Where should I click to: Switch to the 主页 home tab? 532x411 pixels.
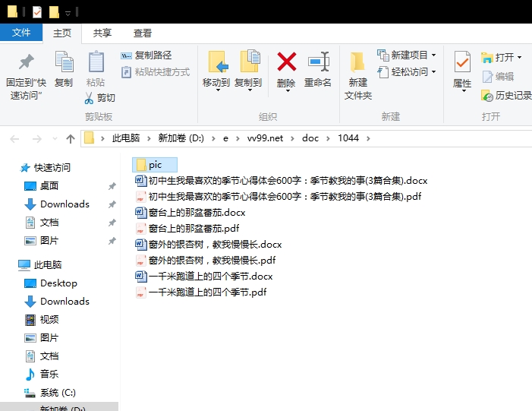click(x=62, y=33)
